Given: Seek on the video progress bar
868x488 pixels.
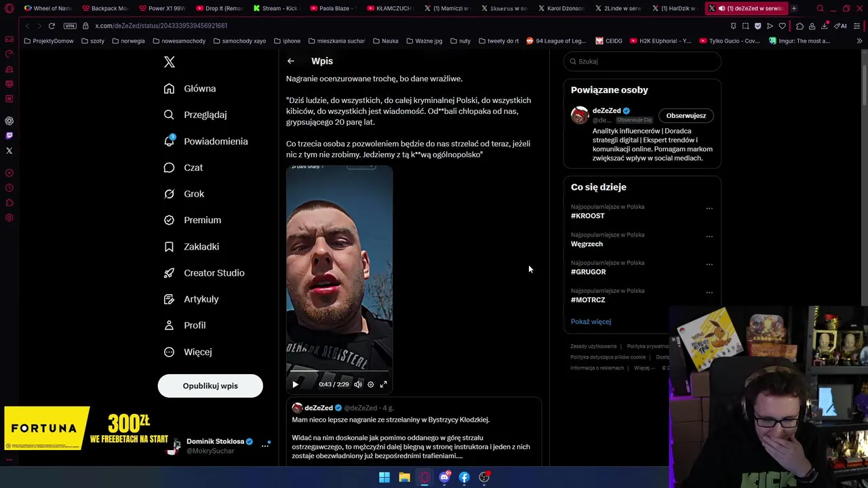Looking at the screenshot, I should 339,371.
